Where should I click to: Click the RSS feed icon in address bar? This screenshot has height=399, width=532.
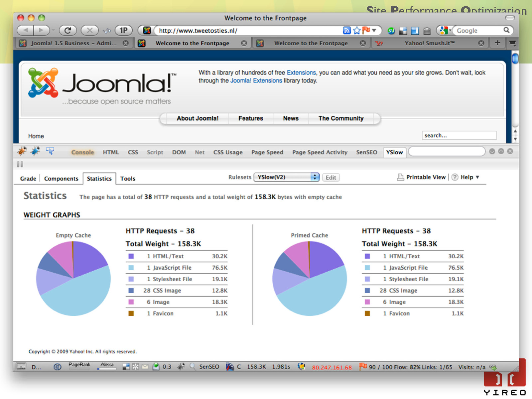(x=347, y=31)
